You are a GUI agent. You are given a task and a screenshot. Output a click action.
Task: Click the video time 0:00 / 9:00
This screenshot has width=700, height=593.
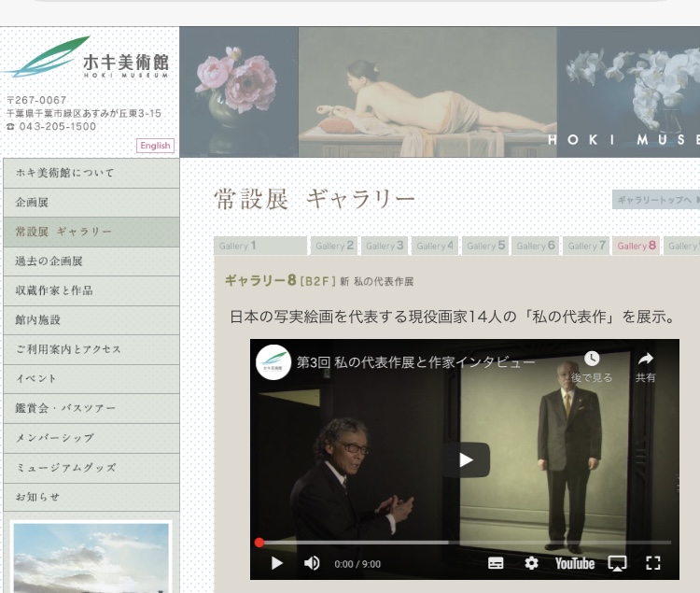(357, 564)
